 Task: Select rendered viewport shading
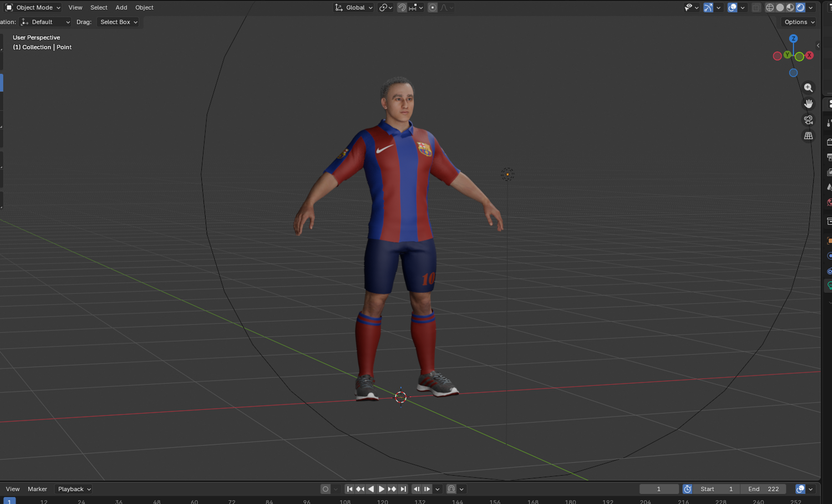pos(800,8)
